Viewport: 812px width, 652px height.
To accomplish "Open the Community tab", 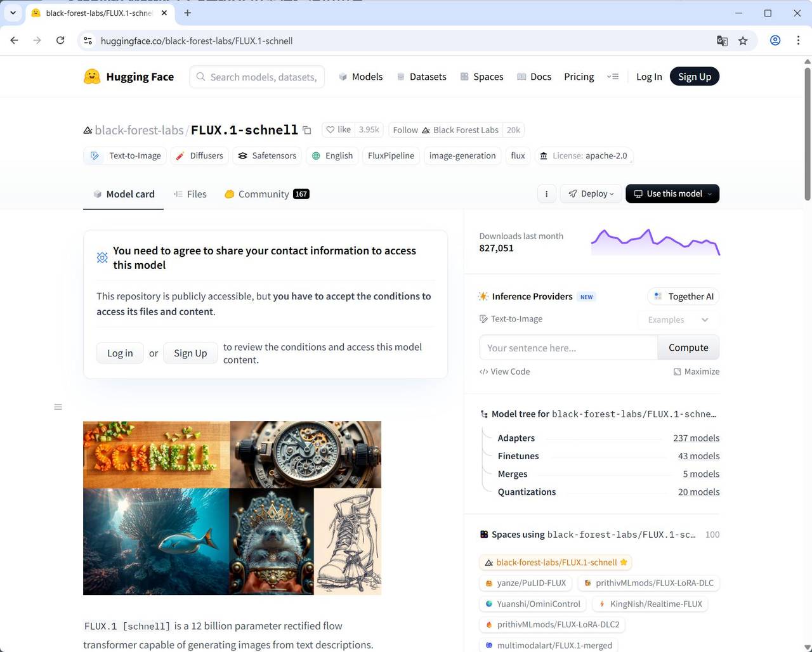I will (266, 194).
